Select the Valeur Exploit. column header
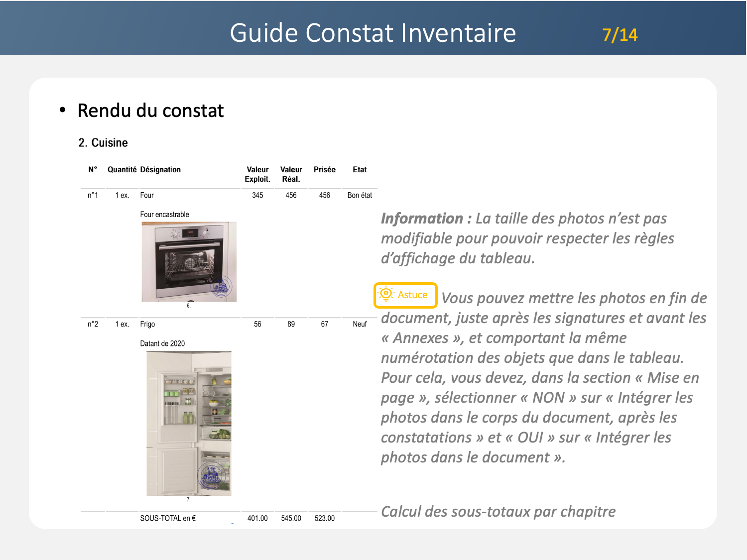The height and width of the screenshot is (560, 747). 257,174
